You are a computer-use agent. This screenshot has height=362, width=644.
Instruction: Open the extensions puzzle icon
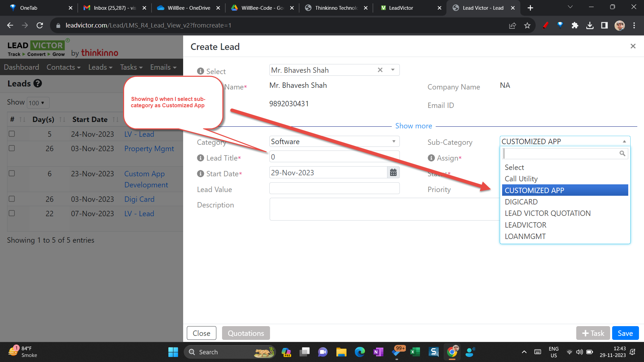(x=575, y=25)
